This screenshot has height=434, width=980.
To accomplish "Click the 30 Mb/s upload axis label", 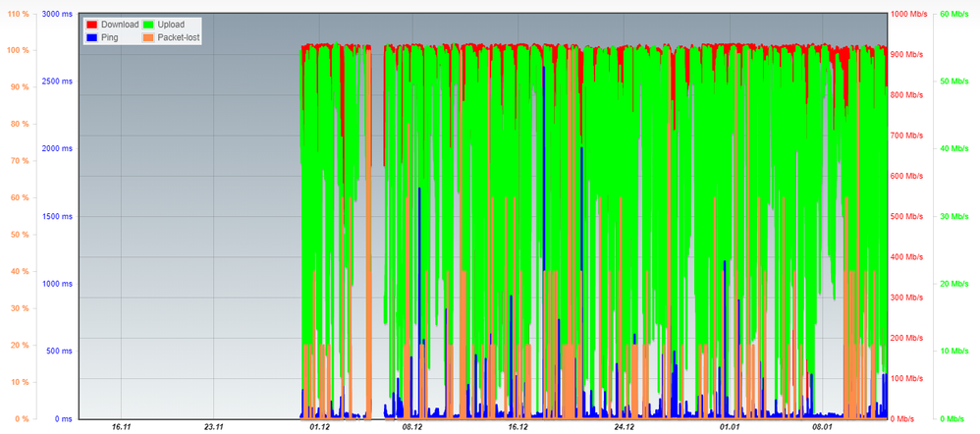I will (954, 216).
